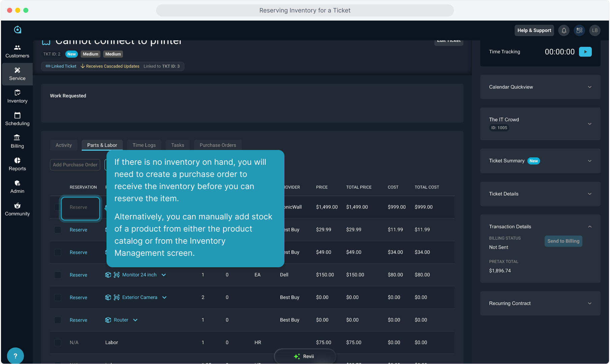Click the Send to Billing button
610x364 pixels.
(563, 241)
